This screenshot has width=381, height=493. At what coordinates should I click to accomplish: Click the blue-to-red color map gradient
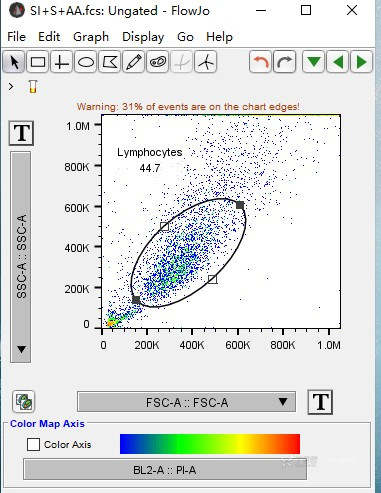(x=210, y=444)
